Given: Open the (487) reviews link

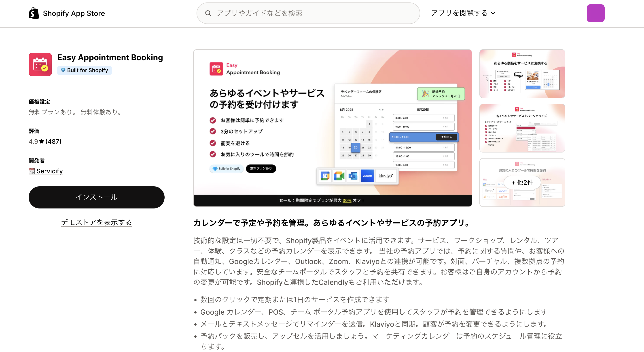Looking at the screenshot, I should pos(53,142).
